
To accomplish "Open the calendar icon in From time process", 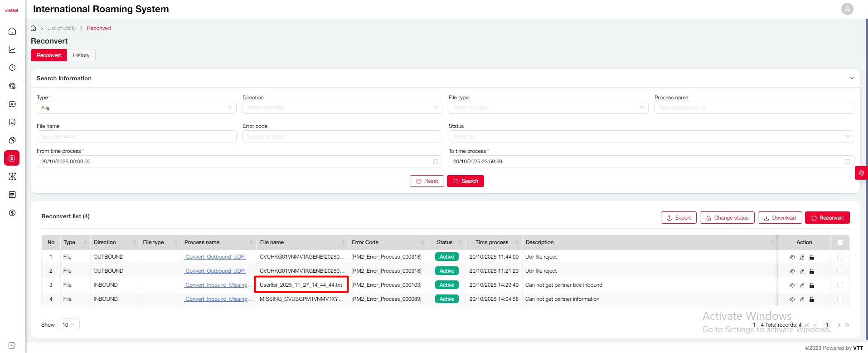I will tap(435, 162).
